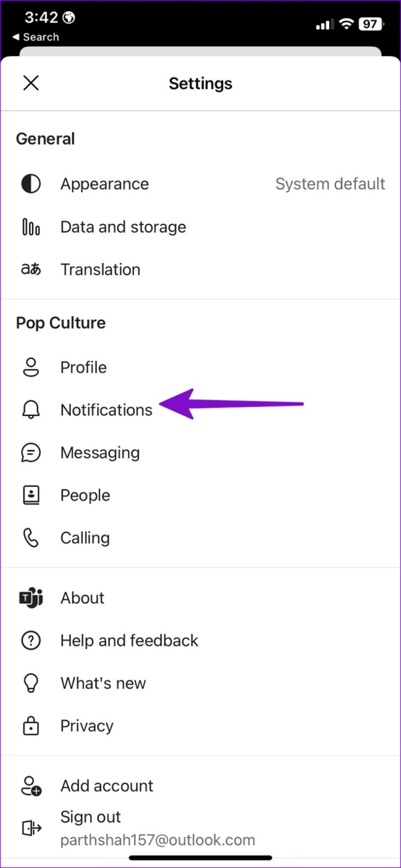Select the Add account icon

pyautogui.click(x=30, y=785)
